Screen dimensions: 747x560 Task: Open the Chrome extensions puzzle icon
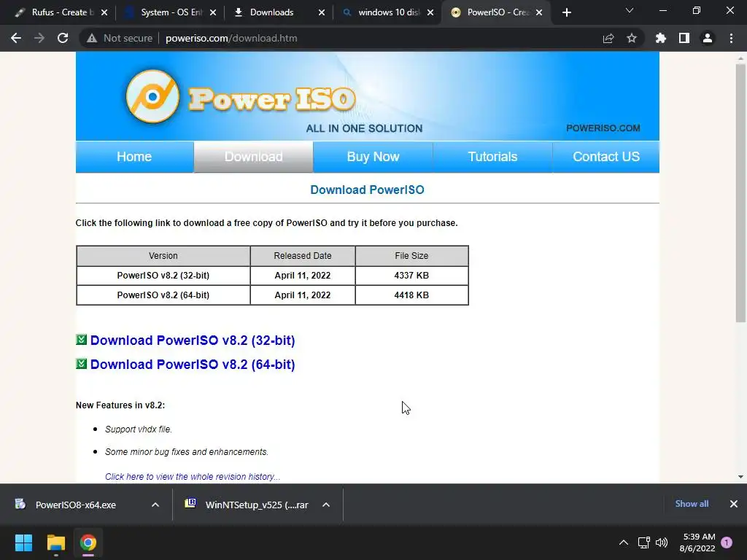click(661, 38)
